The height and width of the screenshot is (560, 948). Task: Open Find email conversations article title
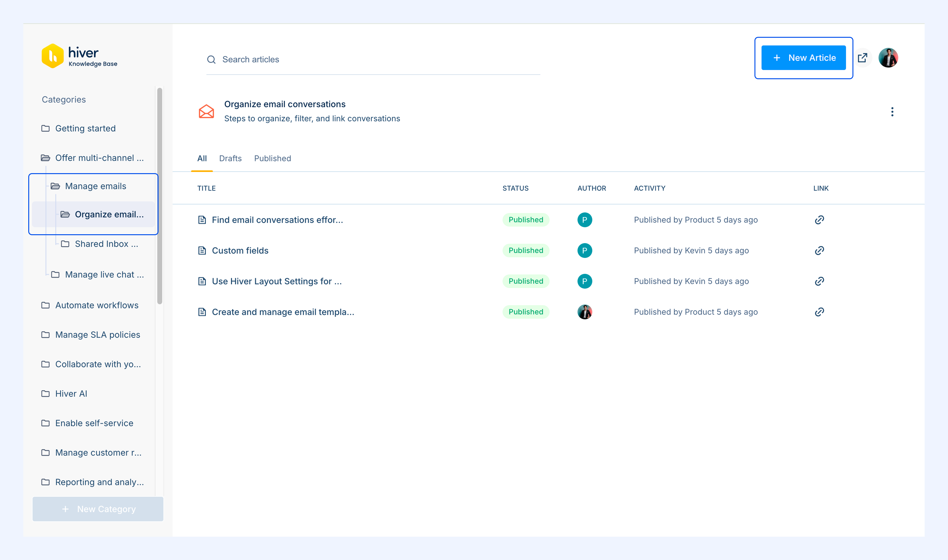point(277,220)
